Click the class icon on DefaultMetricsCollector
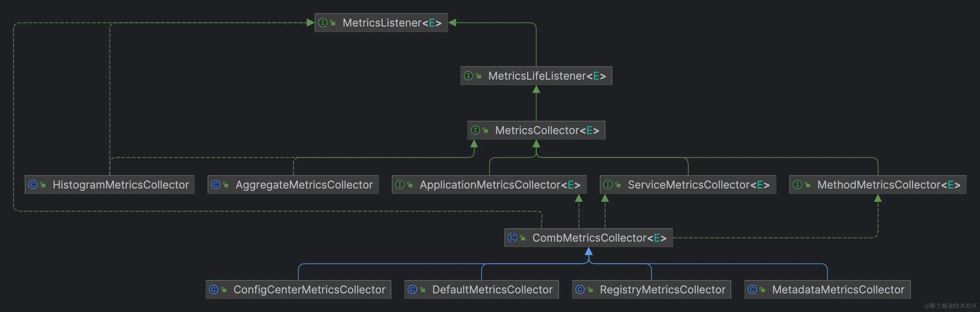Viewport: 980px width, 312px height. coord(412,289)
